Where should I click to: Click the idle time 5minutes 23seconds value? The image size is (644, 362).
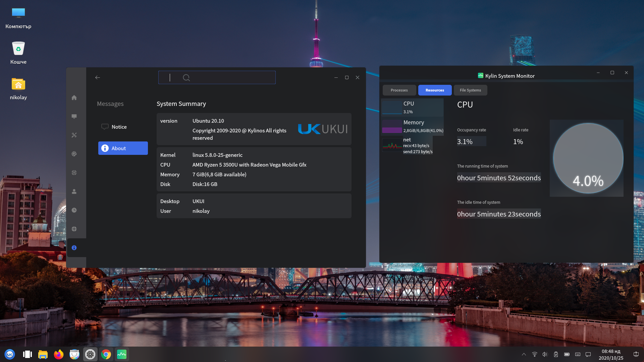click(499, 214)
